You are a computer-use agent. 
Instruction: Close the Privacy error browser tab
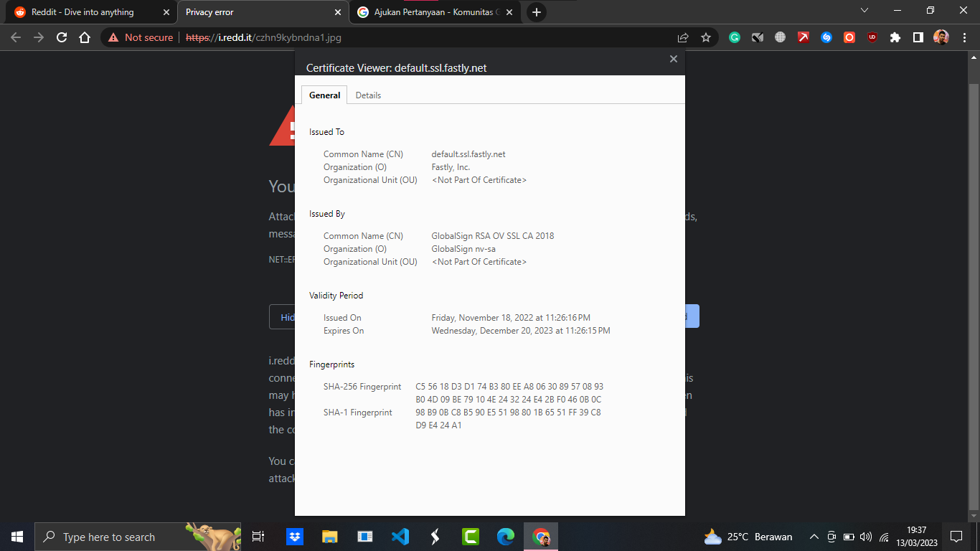coord(338,12)
